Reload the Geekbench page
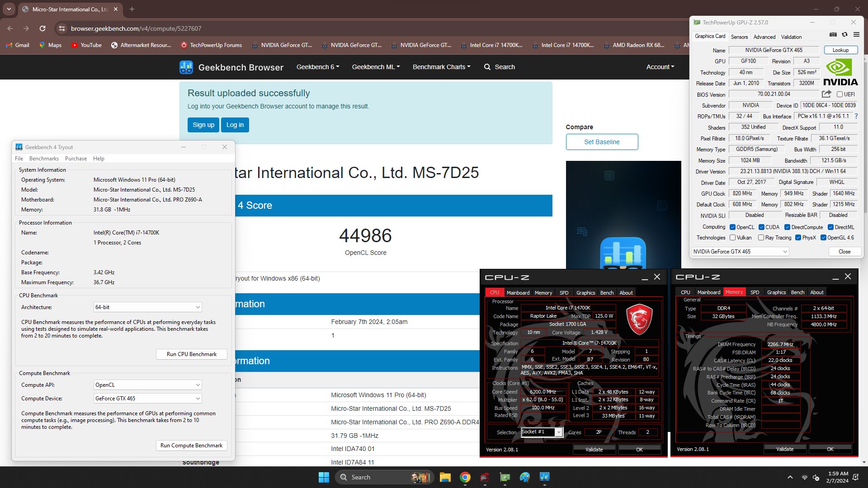 (42, 28)
